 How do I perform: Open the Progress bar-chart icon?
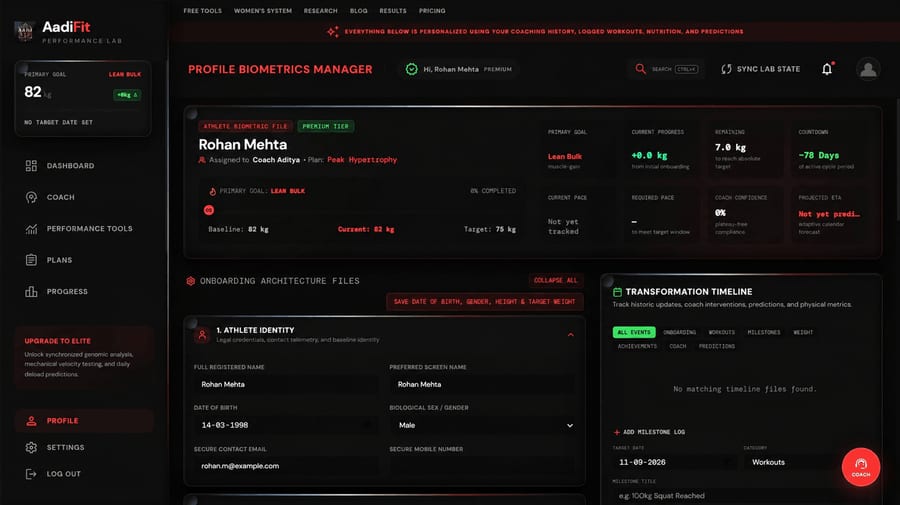(31, 292)
